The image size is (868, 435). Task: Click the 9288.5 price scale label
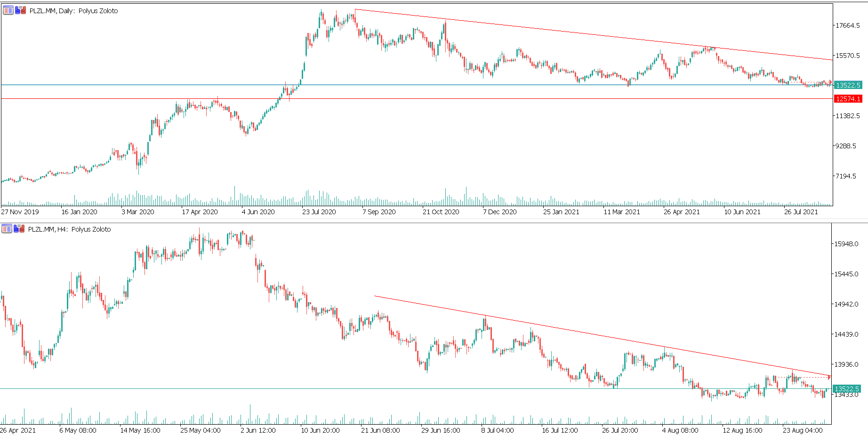point(846,146)
